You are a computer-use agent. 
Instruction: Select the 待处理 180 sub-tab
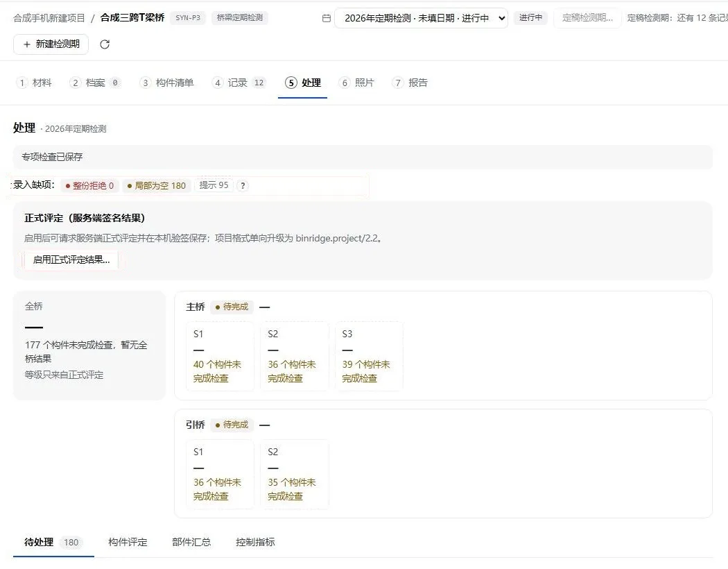tap(53, 542)
